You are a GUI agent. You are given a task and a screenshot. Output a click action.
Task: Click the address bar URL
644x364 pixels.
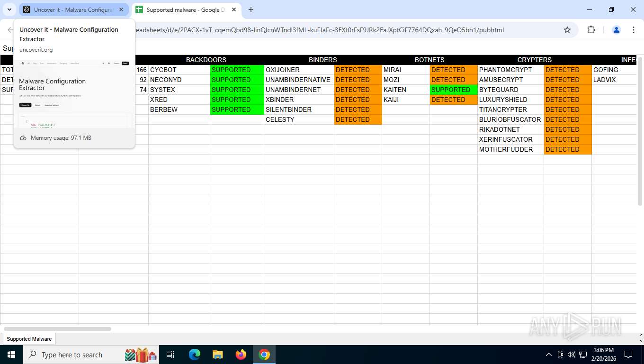coord(320,30)
